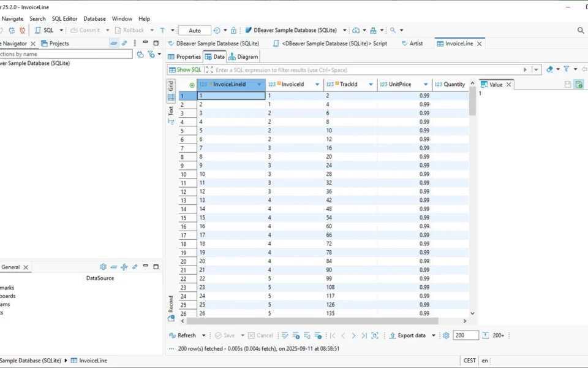
Task: Open result set settings gear
Action: click(447, 335)
